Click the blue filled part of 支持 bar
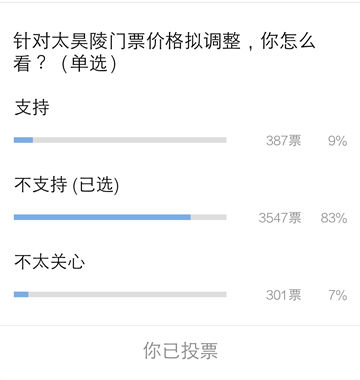The width and height of the screenshot is (360, 380). click(x=23, y=140)
